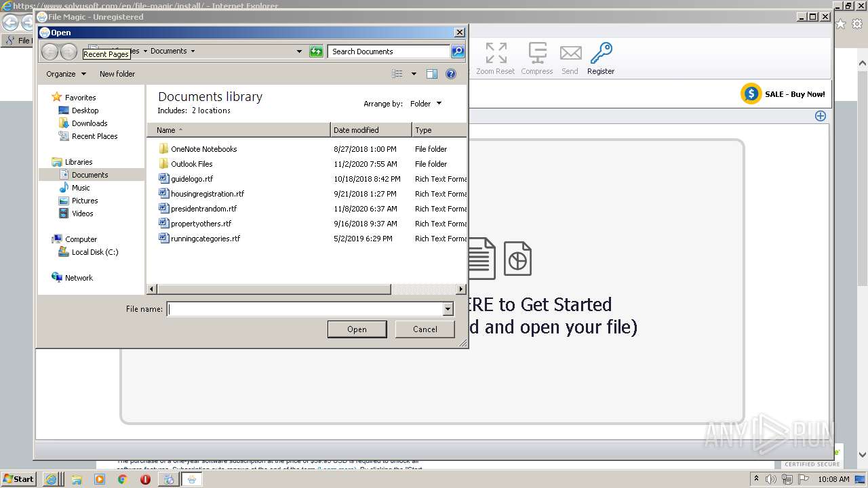Select Local Disk (C:)
Image resolution: width=868 pixels, height=488 pixels.
click(x=88, y=252)
